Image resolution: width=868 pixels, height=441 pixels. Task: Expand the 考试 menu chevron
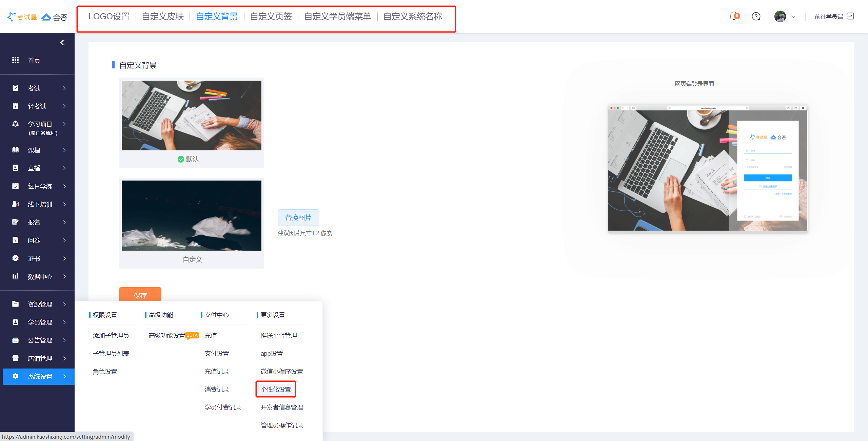click(64, 88)
